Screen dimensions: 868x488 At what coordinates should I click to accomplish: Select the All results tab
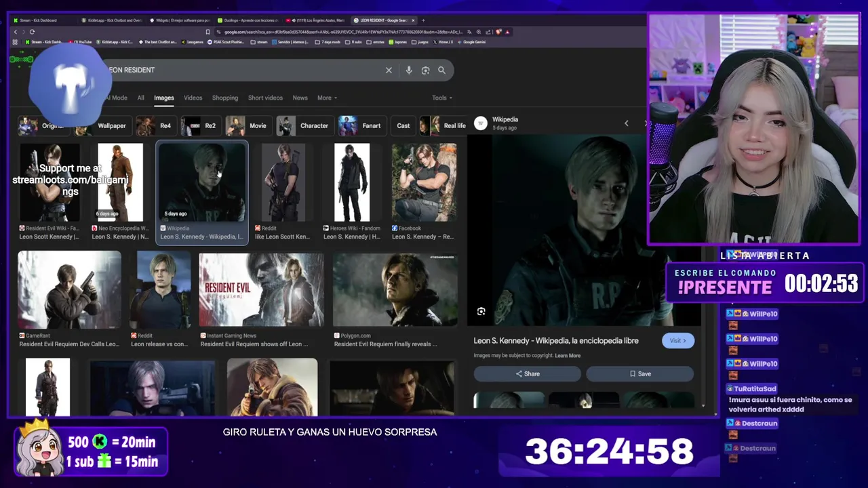[x=140, y=98]
